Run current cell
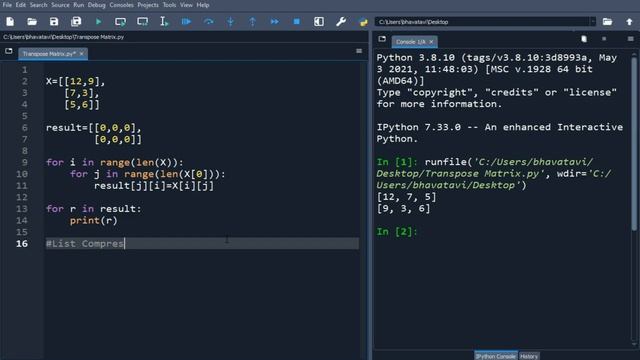Viewport: 640px width, 360px height. coord(120,22)
